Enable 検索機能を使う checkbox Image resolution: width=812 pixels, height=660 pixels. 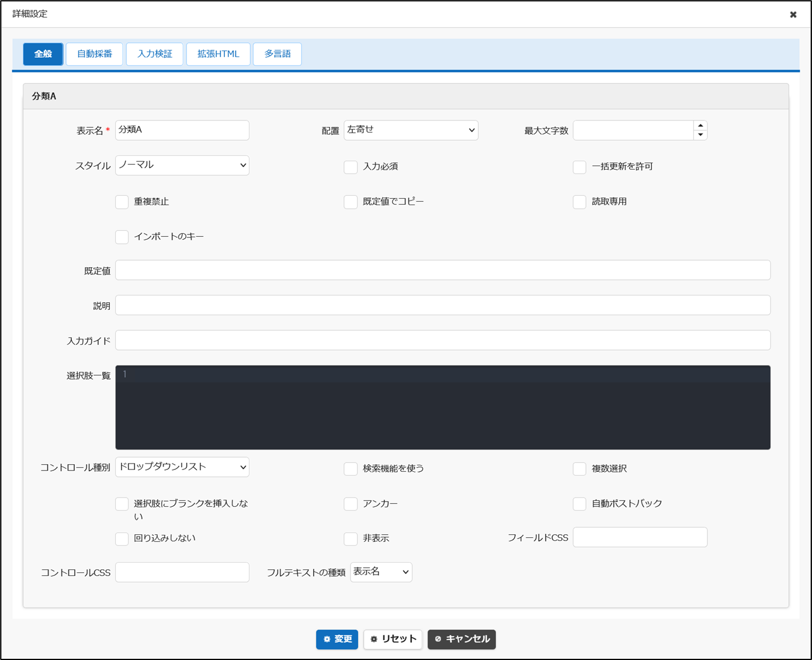351,469
